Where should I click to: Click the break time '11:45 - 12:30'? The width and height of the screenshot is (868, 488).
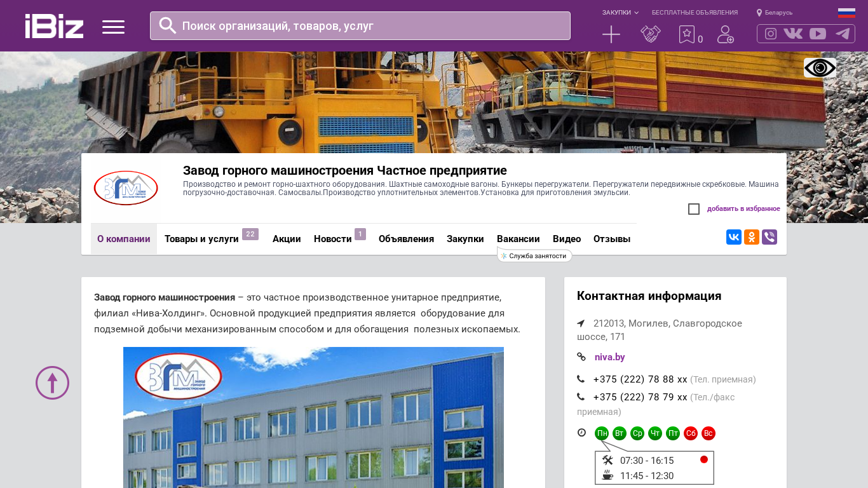647,476
